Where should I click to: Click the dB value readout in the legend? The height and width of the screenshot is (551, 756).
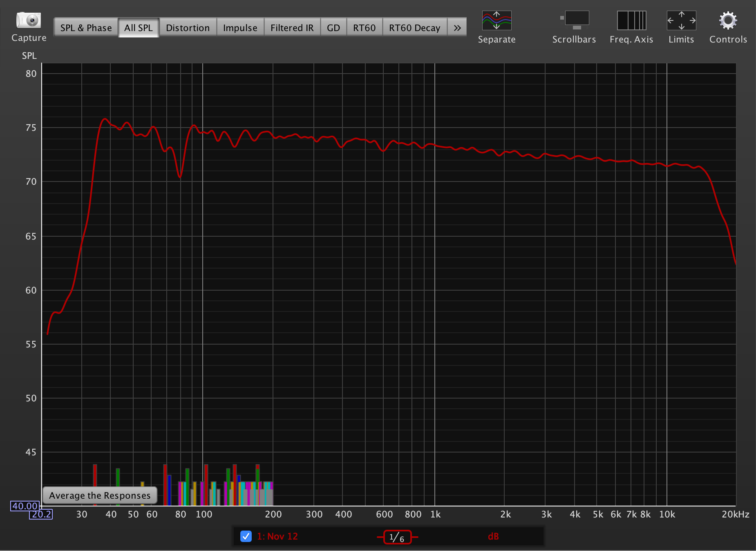(x=493, y=536)
